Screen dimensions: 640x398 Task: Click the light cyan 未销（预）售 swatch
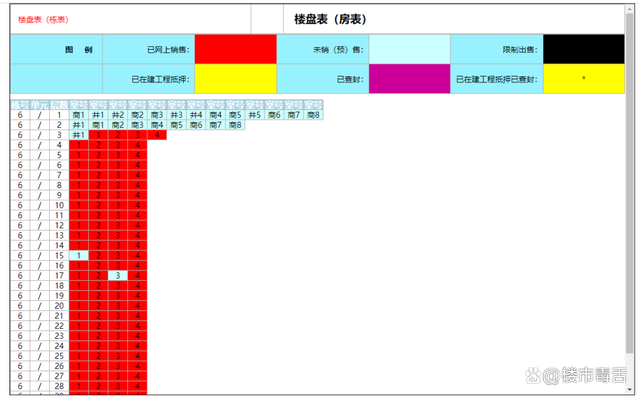click(x=409, y=49)
